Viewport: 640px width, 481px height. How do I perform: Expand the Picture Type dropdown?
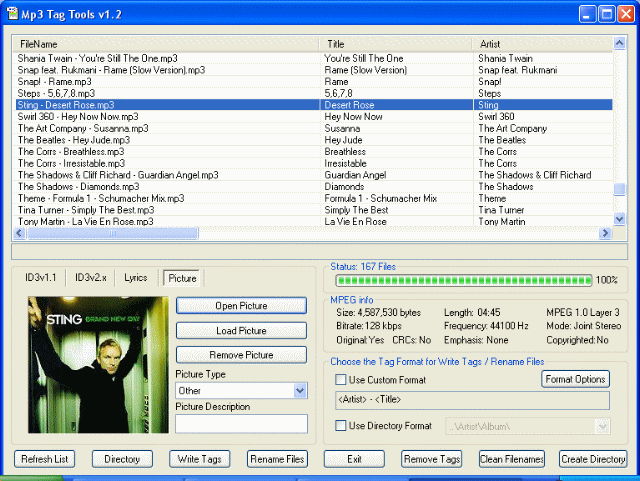(x=300, y=391)
